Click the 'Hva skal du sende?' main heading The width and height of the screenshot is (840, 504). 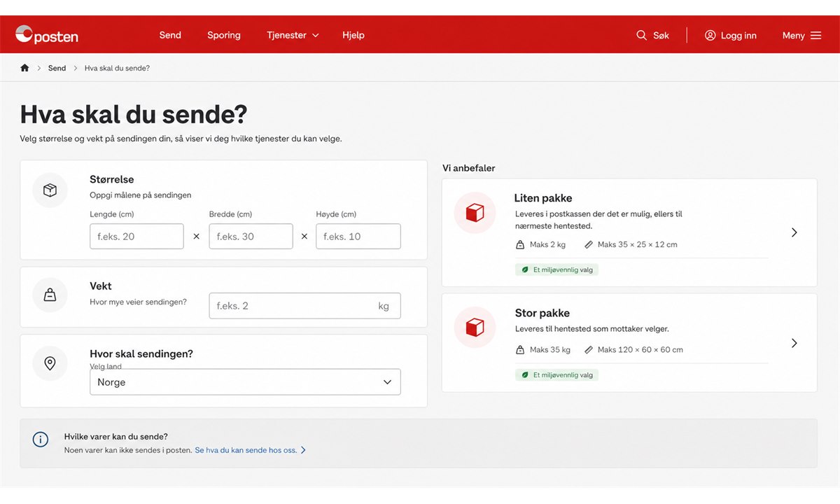[134, 114]
